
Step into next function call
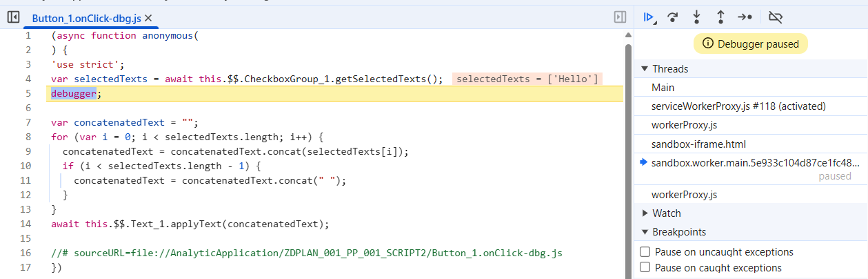[697, 17]
